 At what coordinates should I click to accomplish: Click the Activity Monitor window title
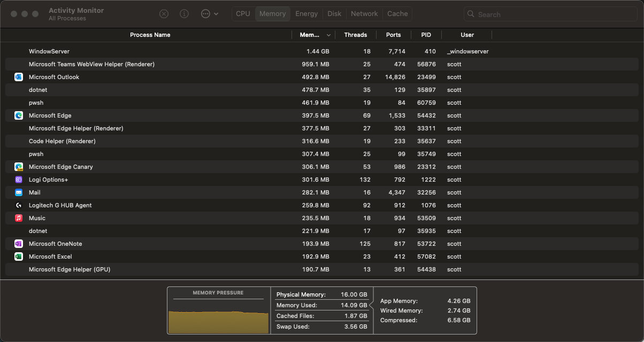pos(76,10)
